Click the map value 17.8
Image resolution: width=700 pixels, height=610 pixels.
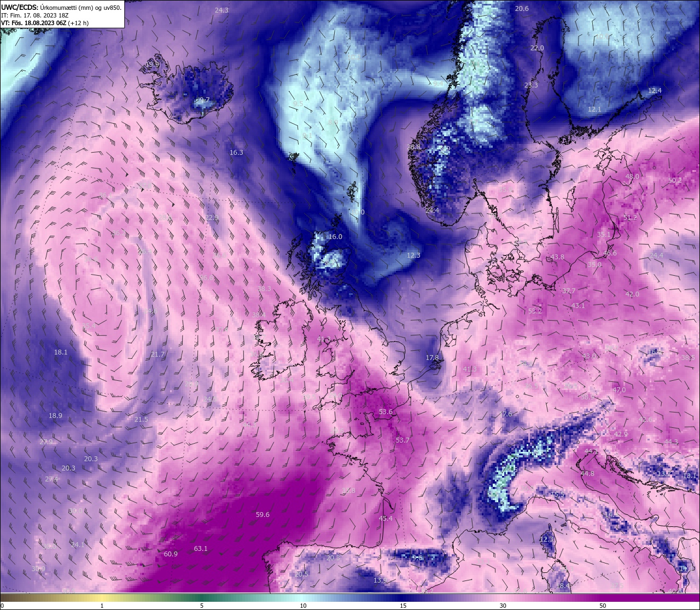click(x=432, y=358)
